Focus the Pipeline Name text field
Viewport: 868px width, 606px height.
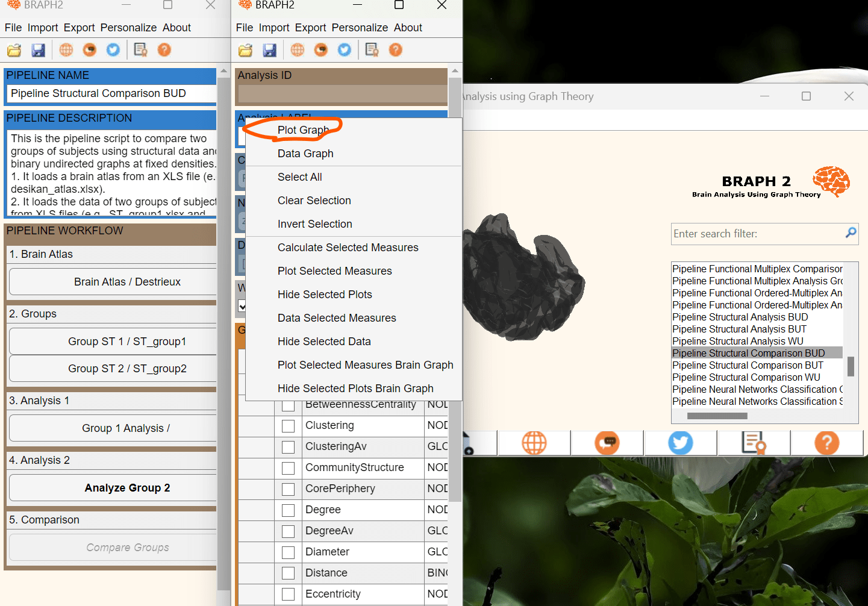(111, 93)
